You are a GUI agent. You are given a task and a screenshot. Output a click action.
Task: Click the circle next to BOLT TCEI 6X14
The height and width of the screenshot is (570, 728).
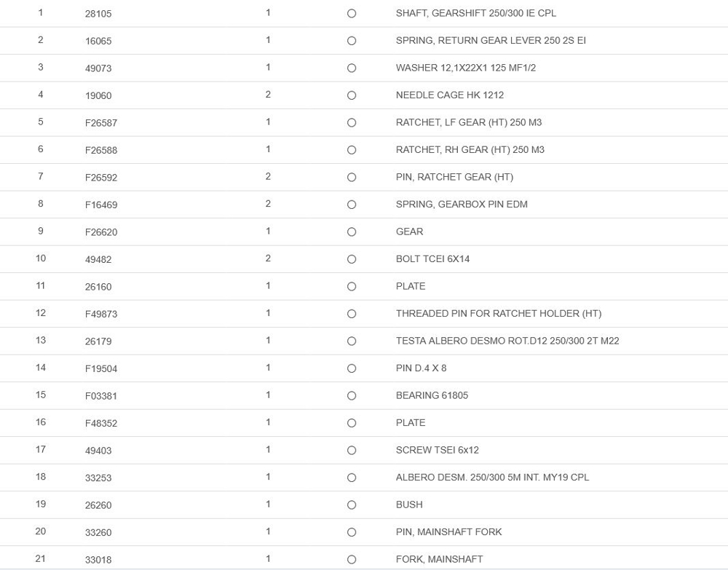(352, 259)
